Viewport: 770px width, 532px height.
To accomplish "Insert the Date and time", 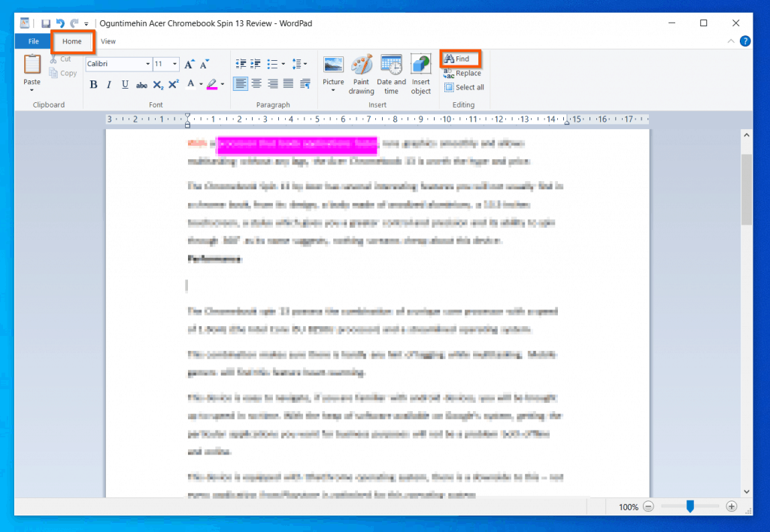I will (x=391, y=72).
